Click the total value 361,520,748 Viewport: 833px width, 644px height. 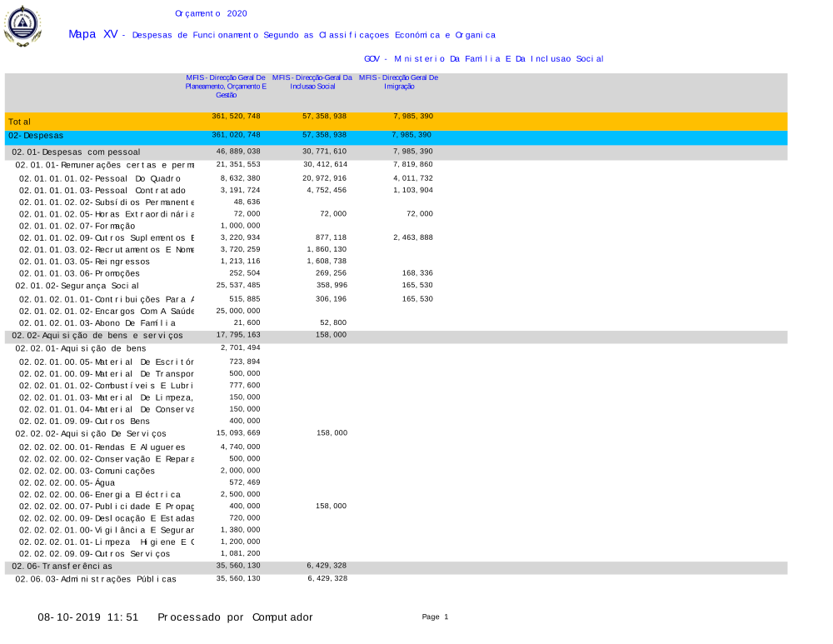(x=237, y=117)
